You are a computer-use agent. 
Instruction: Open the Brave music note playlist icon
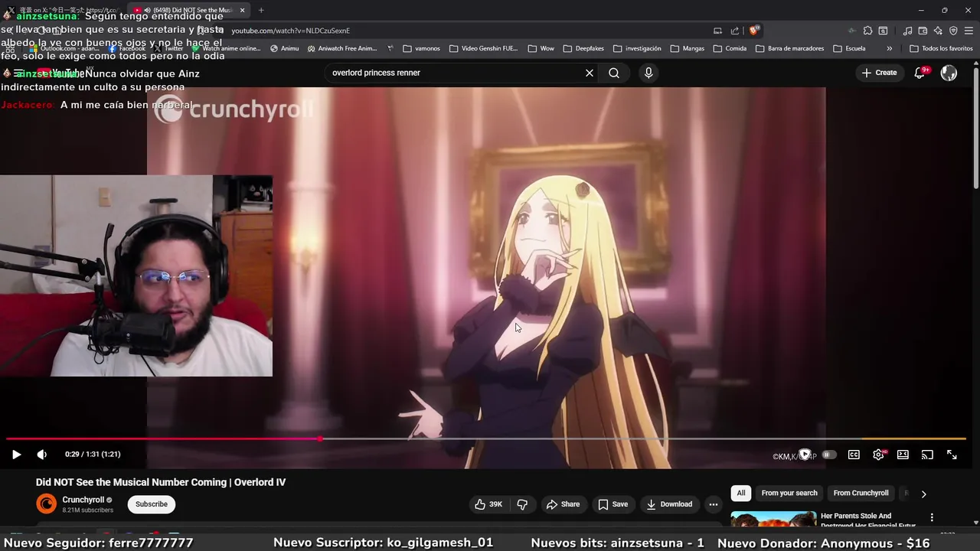coord(907,31)
